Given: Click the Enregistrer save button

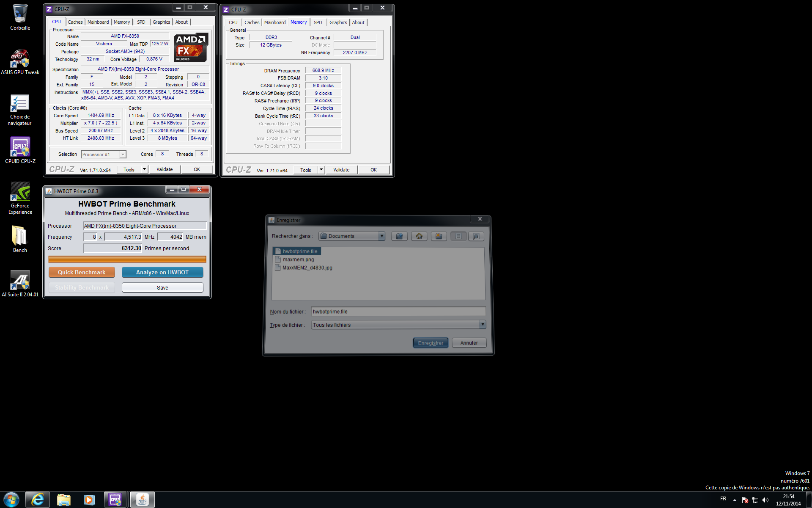Looking at the screenshot, I should 430,343.
